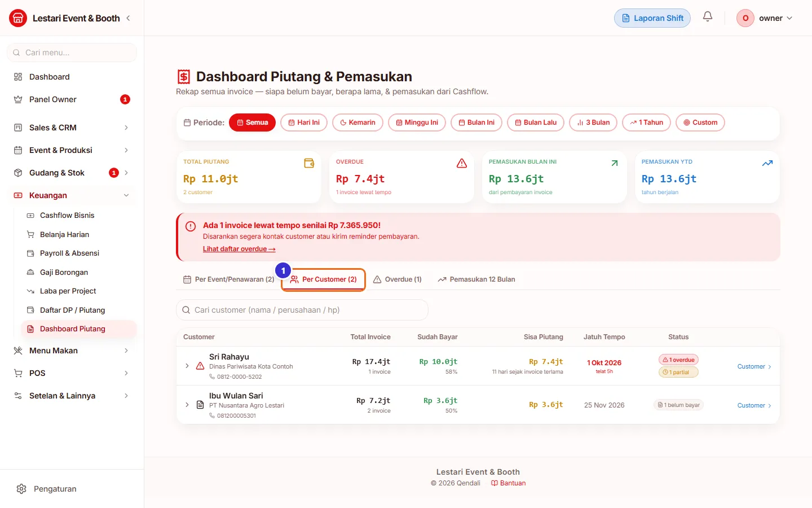Open the Bantuan help link in footer
The image size is (812, 508).
[509, 483]
